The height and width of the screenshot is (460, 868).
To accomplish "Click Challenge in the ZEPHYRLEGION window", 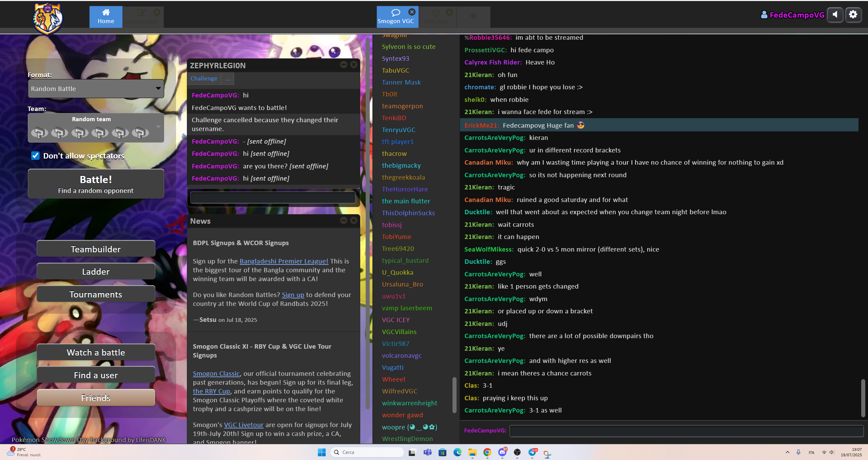I will coord(204,78).
